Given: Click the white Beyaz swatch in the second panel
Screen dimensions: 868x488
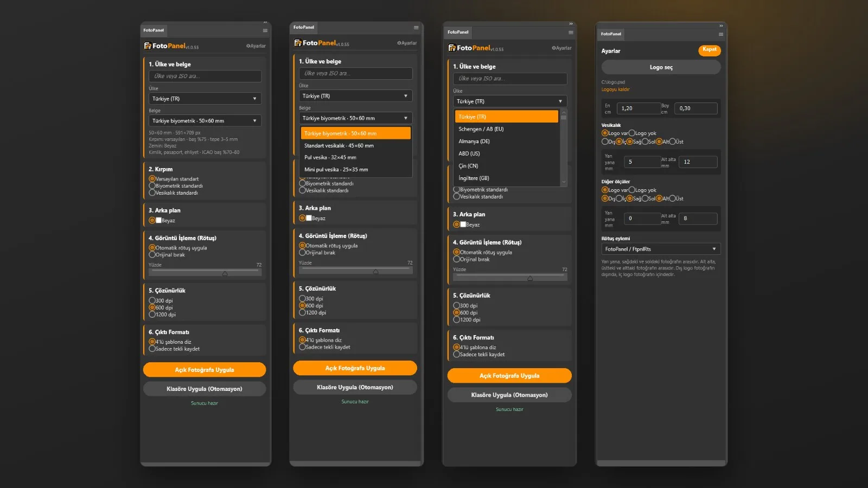Looking at the screenshot, I should tap(309, 218).
